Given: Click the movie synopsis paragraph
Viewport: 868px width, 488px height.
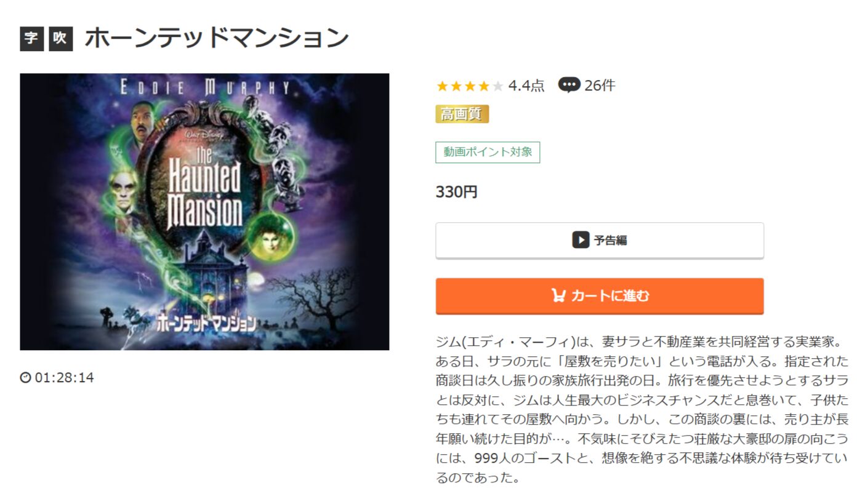Looking at the screenshot, I should click(x=641, y=409).
